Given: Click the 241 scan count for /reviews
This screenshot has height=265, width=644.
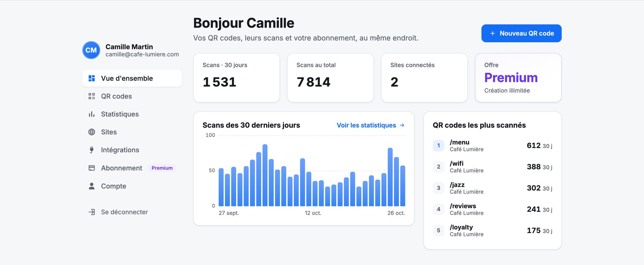Looking at the screenshot, I should (x=533, y=209).
